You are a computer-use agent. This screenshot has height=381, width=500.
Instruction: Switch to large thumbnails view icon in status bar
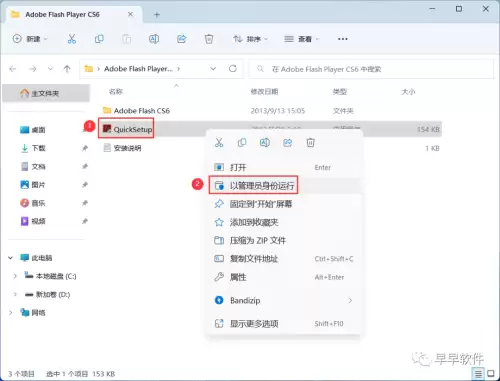coord(491,373)
